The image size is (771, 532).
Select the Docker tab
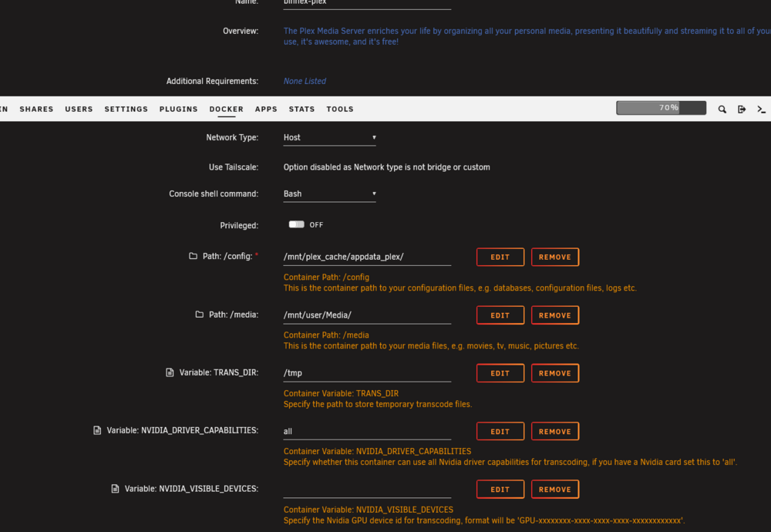tap(226, 109)
